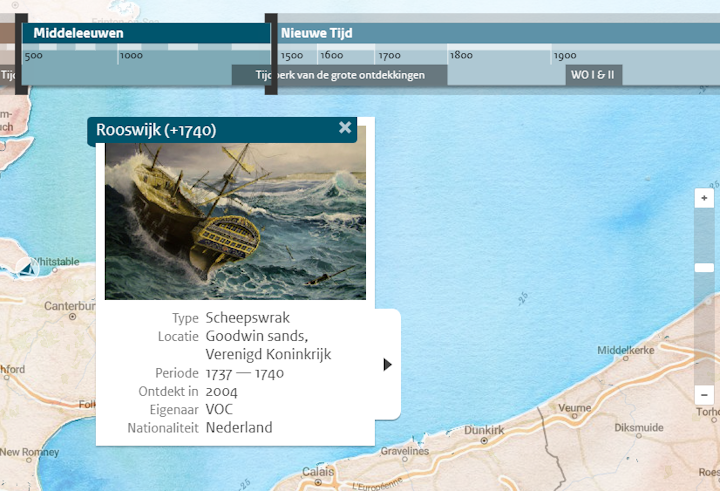Click Diksmuide on the map
Image resolution: width=720 pixels, height=491 pixels.
(639, 428)
